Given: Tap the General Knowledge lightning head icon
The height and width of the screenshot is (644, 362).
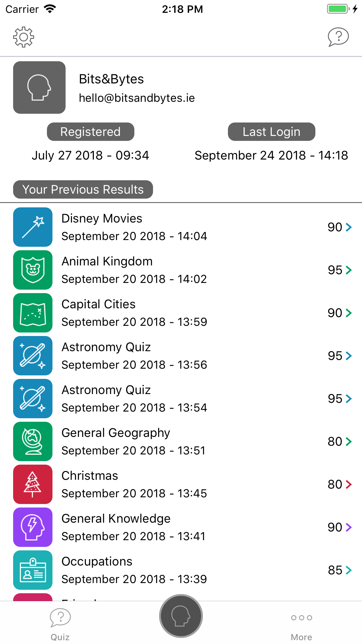Looking at the screenshot, I should pos(33,527).
